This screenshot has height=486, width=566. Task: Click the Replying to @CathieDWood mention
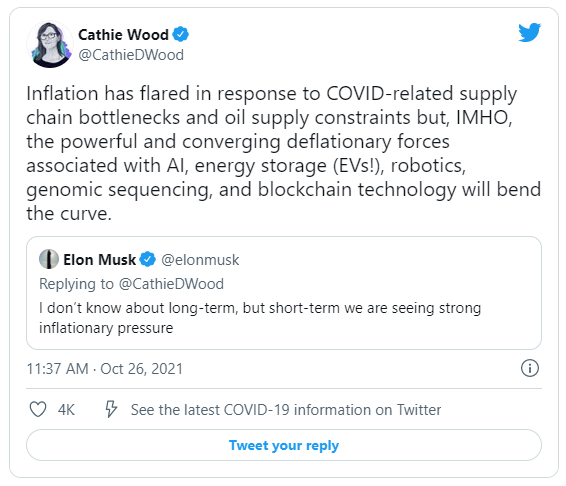[171, 284]
